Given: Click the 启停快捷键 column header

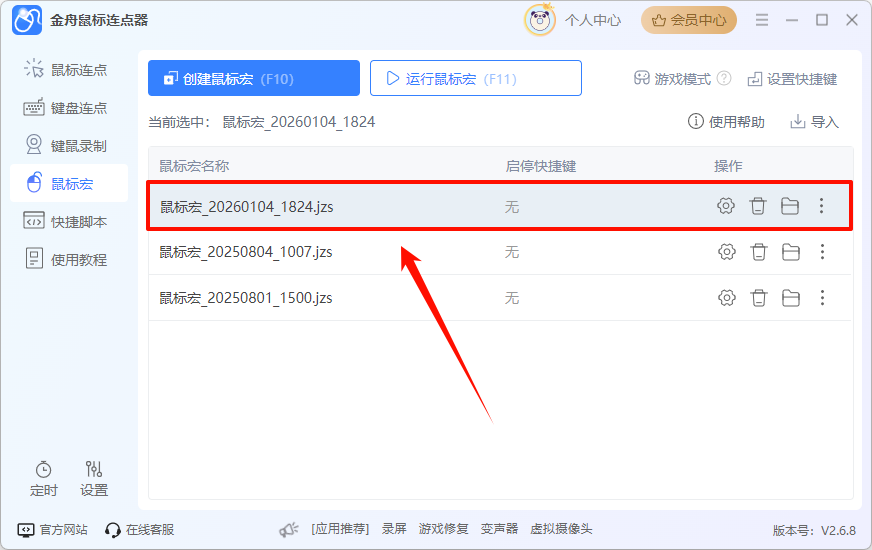Looking at the screenshot, I should coord(541,166).
